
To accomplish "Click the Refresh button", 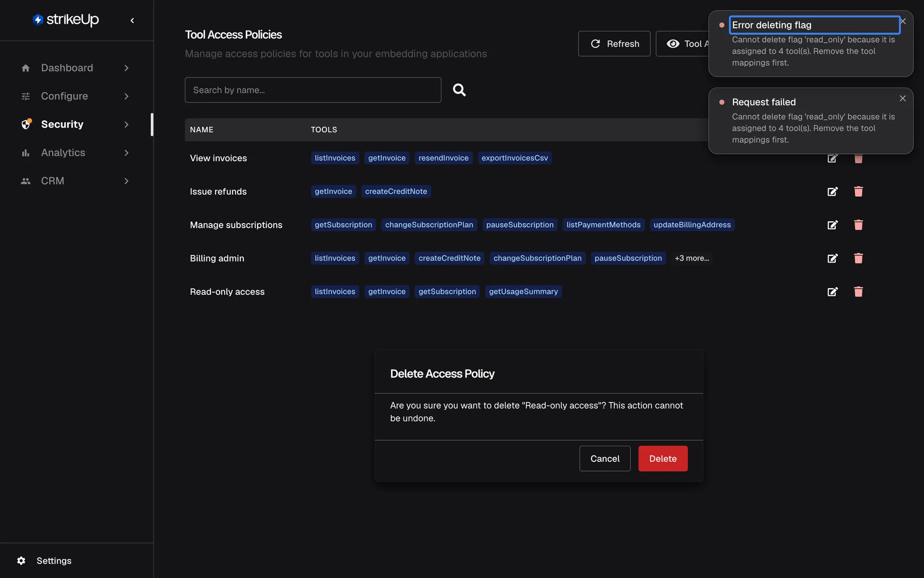I will click(614, 44).
